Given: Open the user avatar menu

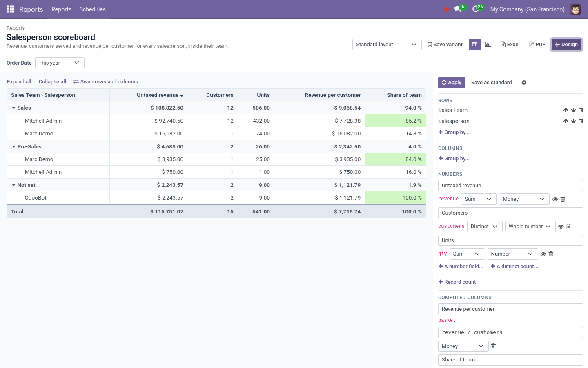Looking at the screenshot, I should pos(575,9).
